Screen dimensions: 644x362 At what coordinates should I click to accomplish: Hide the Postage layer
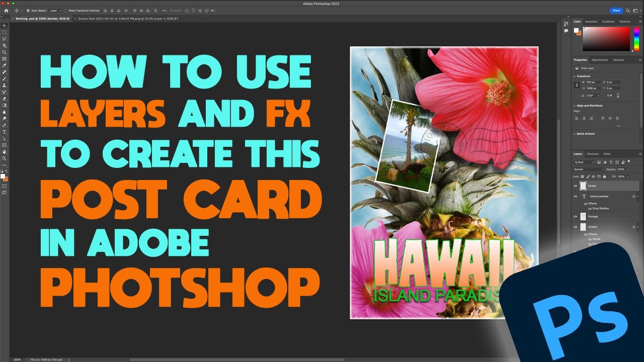click(x=576, y=216)
